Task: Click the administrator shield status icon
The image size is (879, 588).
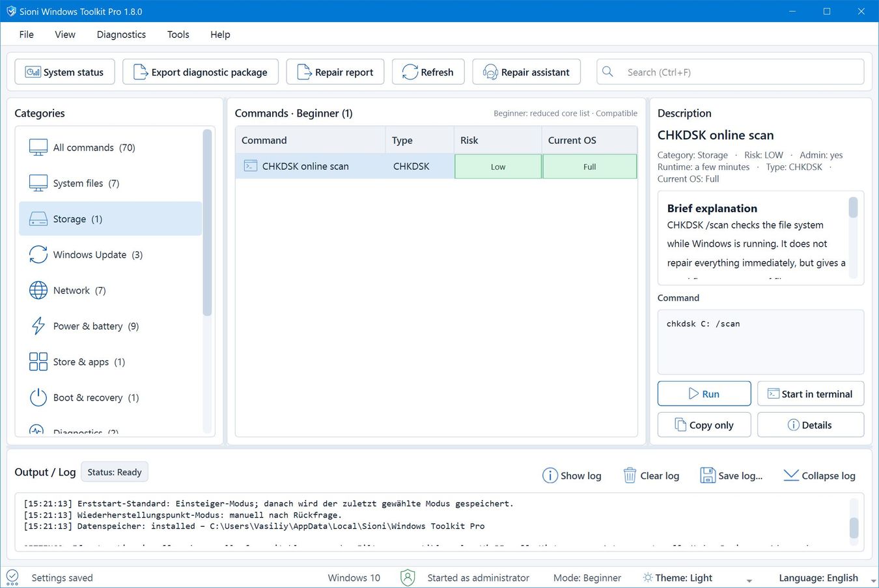Action: coord(408,578)
